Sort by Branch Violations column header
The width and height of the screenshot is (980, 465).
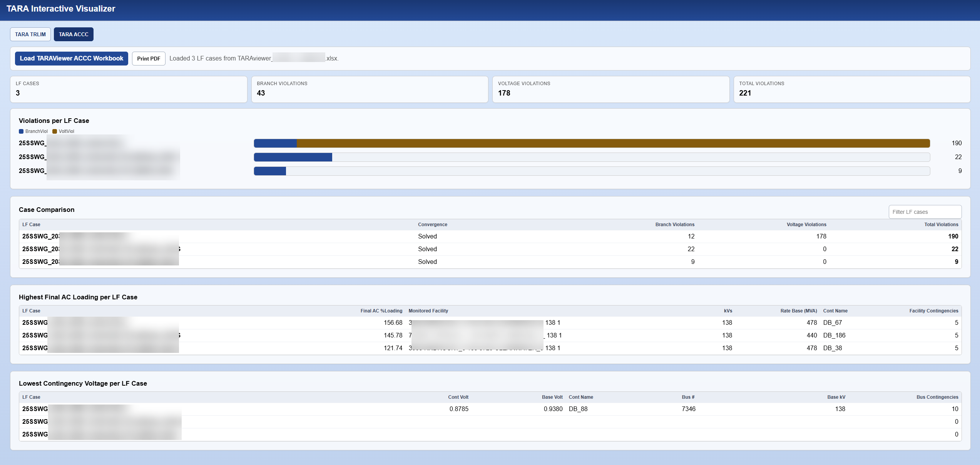pyautogui.click(x=675, y=225)
